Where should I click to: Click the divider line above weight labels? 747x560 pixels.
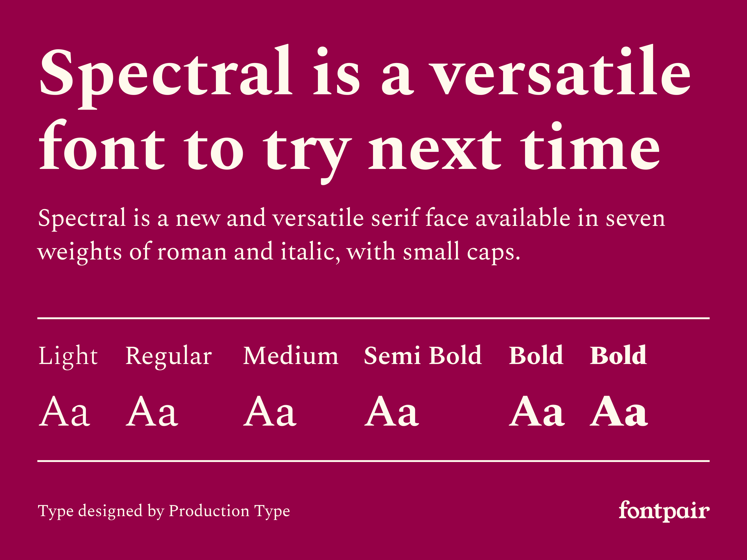tap(373, 318)
